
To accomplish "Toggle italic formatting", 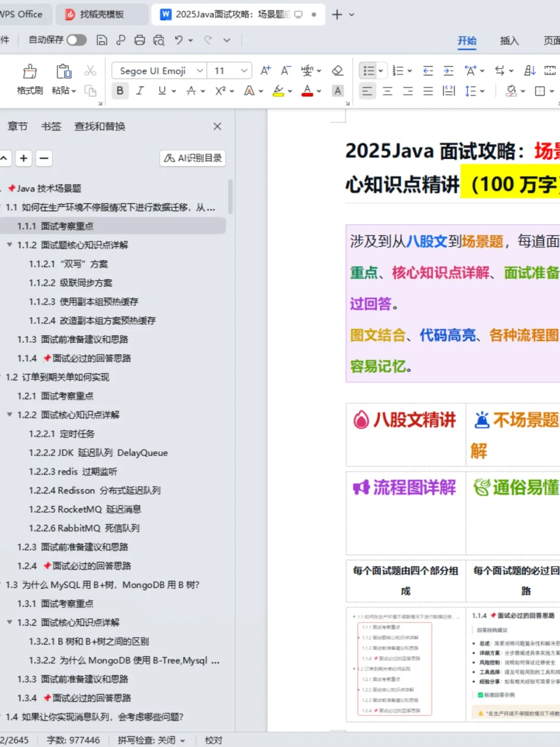I will point(139,91).
